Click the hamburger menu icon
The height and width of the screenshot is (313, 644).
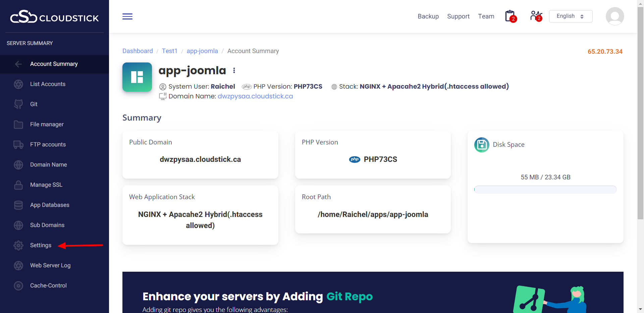click(x=127, y=16)
